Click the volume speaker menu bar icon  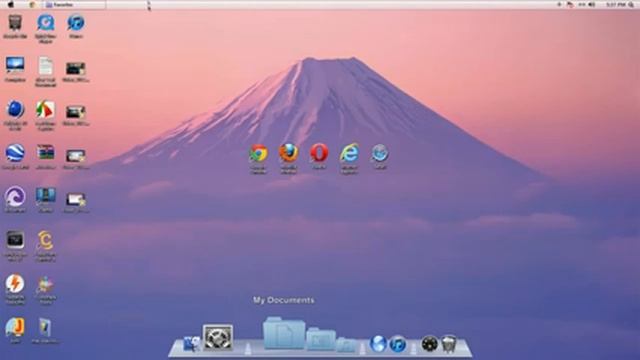click(x=591, y=4)
